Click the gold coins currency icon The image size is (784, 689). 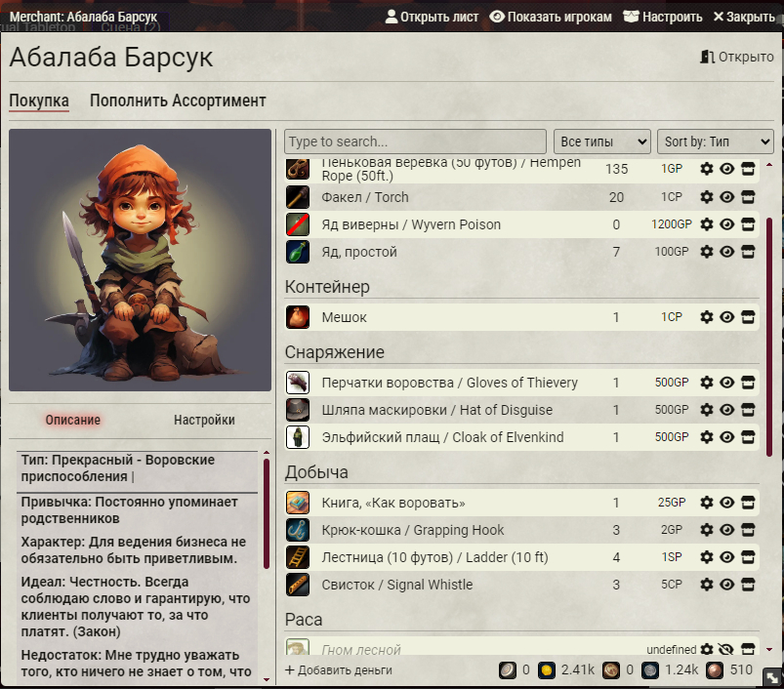[548, 670]
